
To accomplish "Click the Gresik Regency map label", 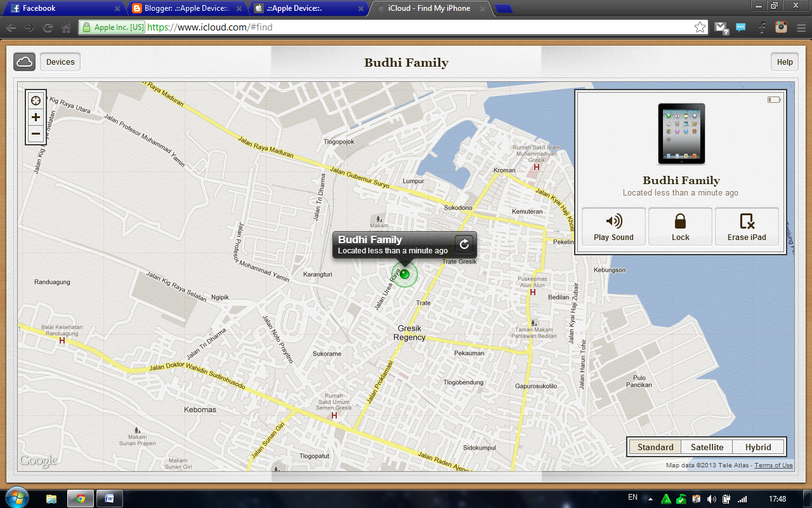I will (x=410, y=333).
